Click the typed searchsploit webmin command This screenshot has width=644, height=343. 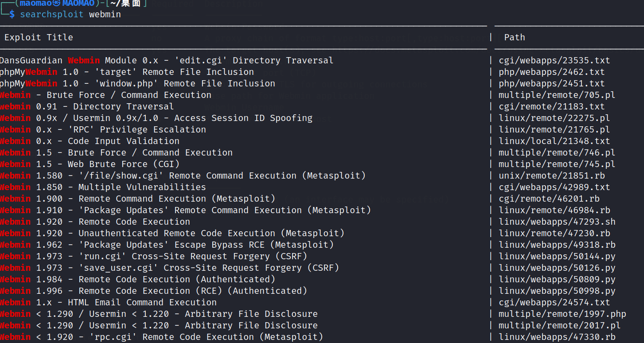(70, 15)
